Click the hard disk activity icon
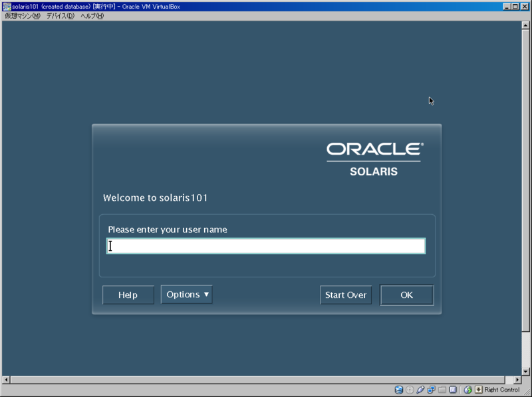 (x=398, y=390)
